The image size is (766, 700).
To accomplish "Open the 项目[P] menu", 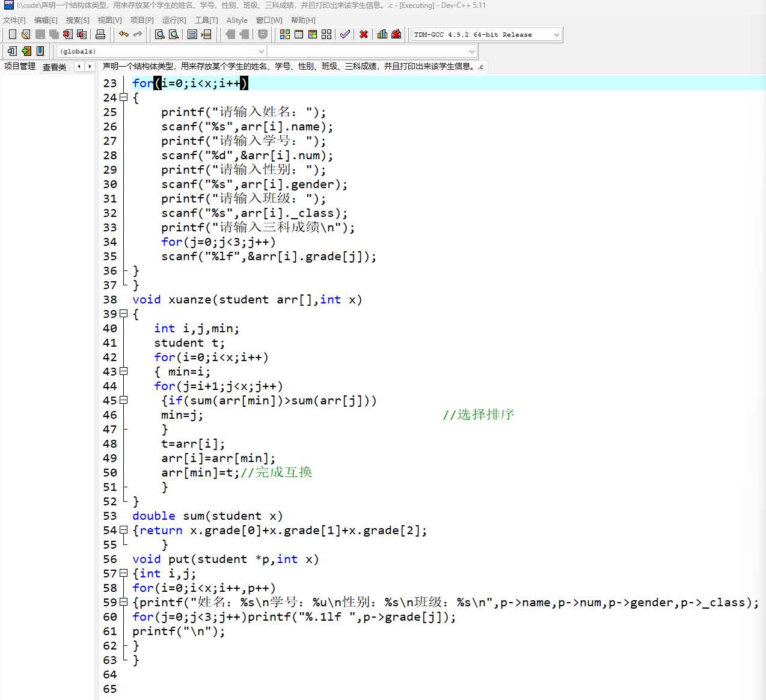I will pos(142,20).
